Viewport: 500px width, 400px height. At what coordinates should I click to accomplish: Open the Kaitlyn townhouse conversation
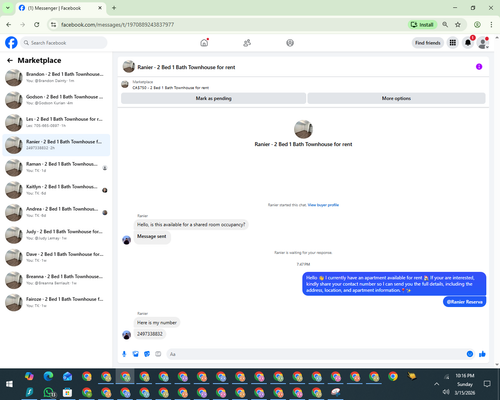[x=56, y=190]
